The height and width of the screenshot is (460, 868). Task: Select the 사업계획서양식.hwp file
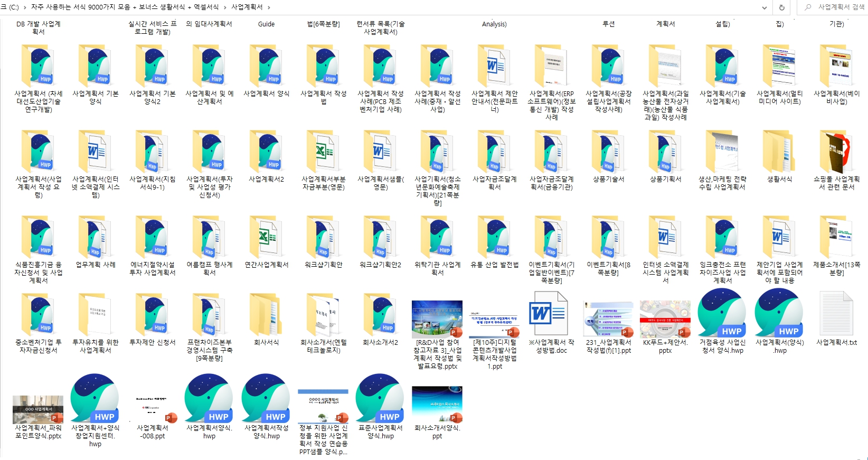tap(209, 399)
